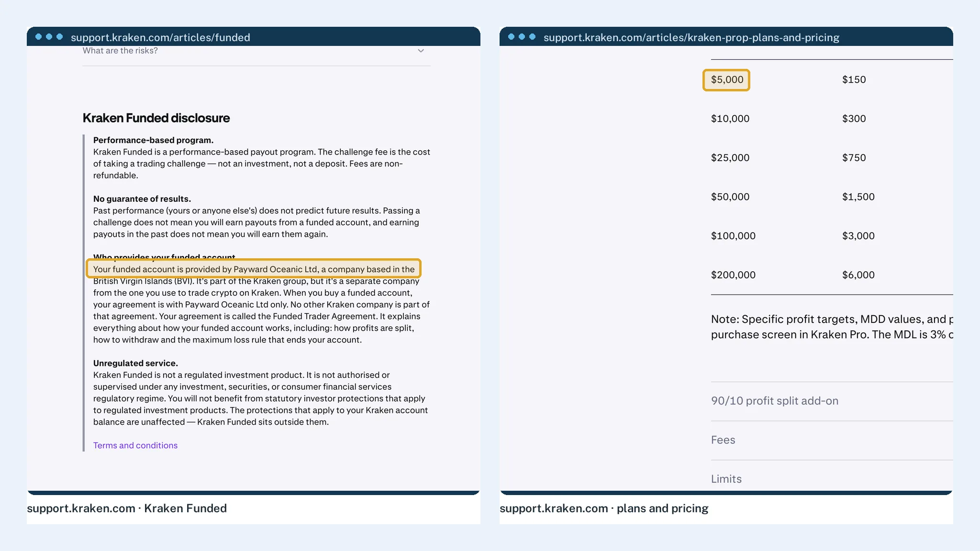The height and width of the screenshot is (551, 980).
Task: Click the kraken-prop-plans-and-pricing address bar
Action: click(x=691, y=37)
